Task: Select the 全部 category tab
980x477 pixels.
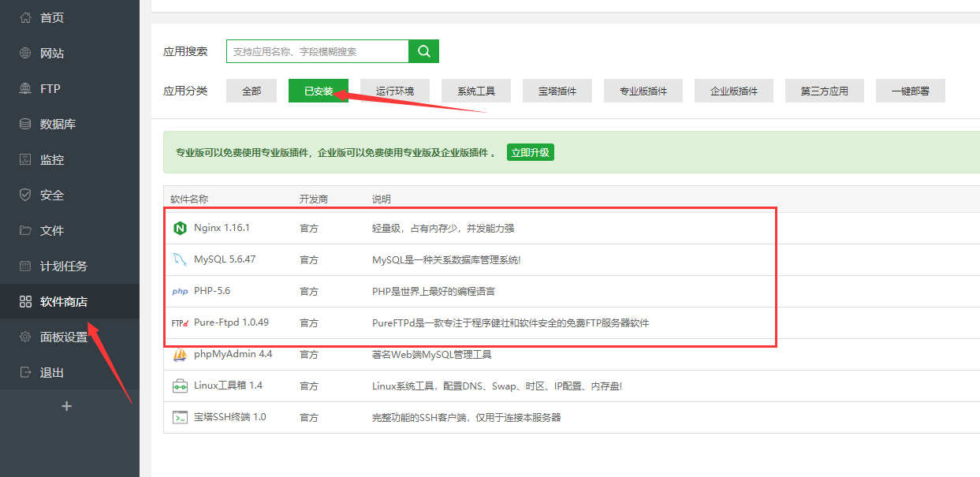Action: tap(252, 91)
